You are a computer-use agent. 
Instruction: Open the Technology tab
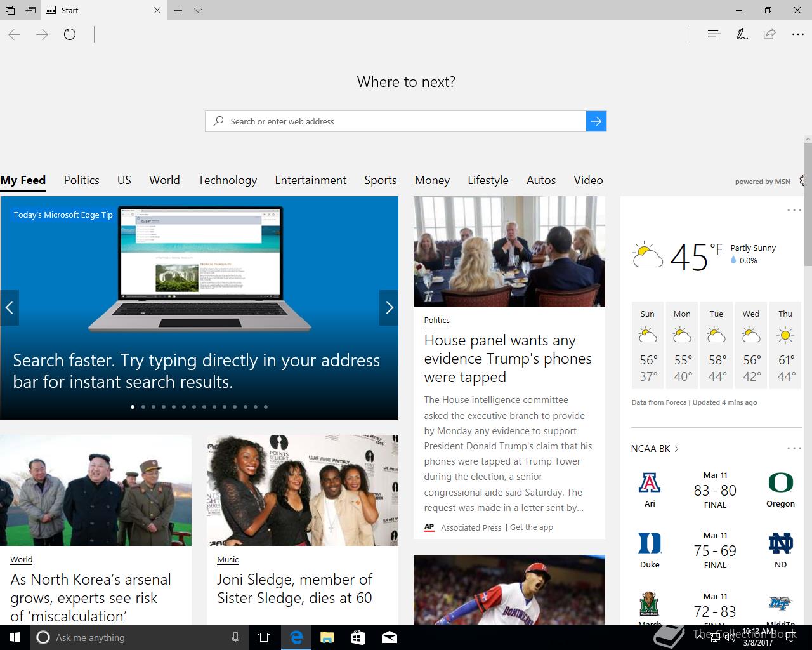[227, 180]
